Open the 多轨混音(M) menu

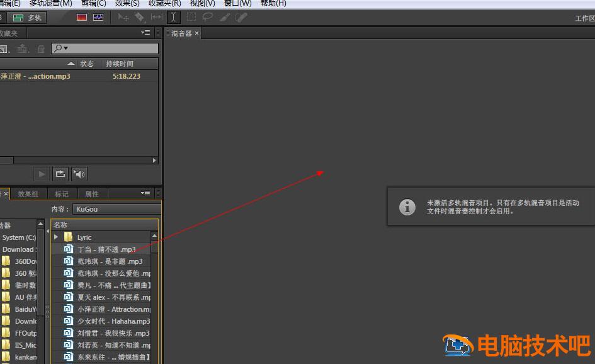(x=50, y=3)
